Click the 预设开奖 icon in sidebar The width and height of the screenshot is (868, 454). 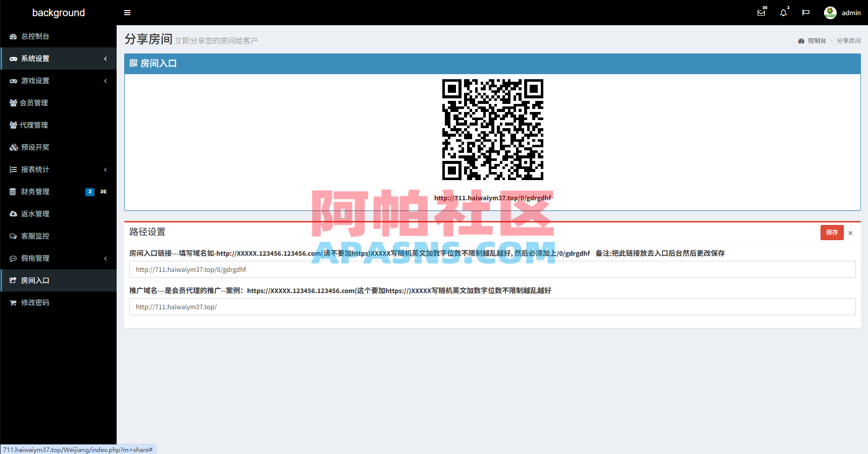click(x=14, y=147)
